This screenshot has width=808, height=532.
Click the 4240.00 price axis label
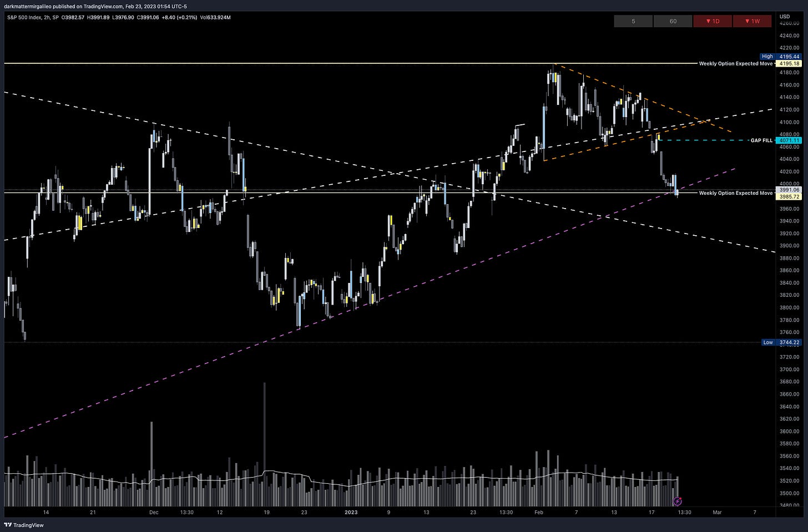coord(789,36)
